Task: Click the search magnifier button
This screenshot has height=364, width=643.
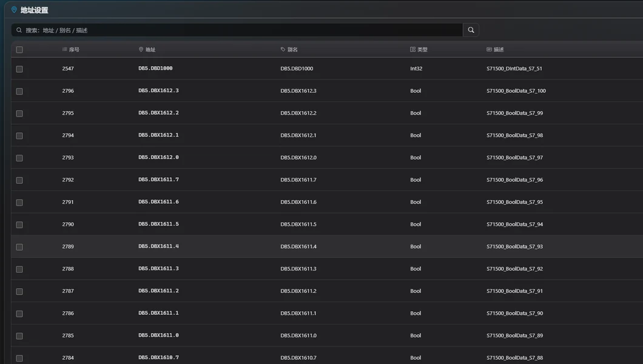Action: pos(471,30)
